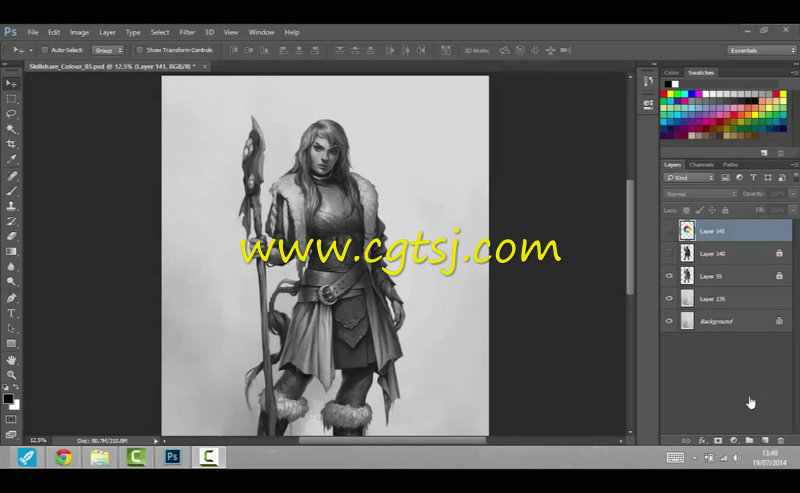Delete layer using the Layers panel trash icon

(x=781, y=440)
